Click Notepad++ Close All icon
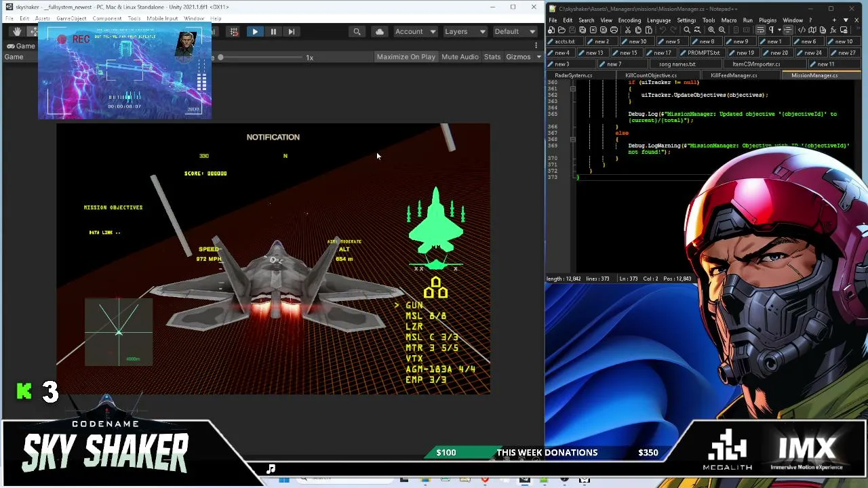868x488 pixels. click(x=604, y=30)
